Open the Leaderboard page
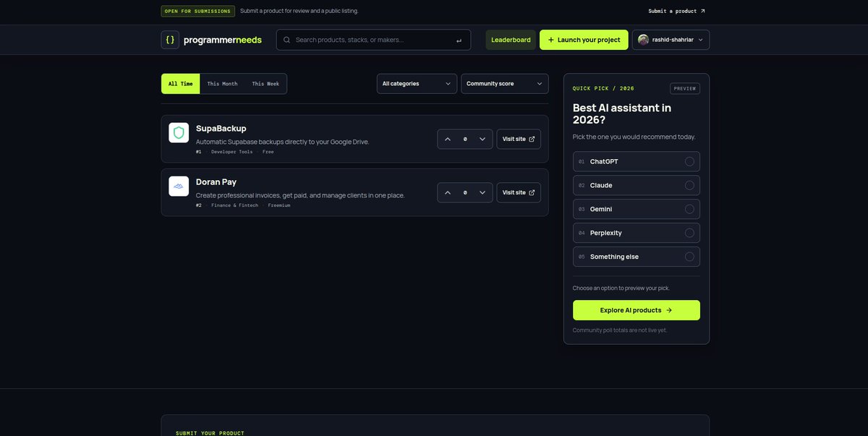Screen dimensions: 868x436 click(511, 40)
